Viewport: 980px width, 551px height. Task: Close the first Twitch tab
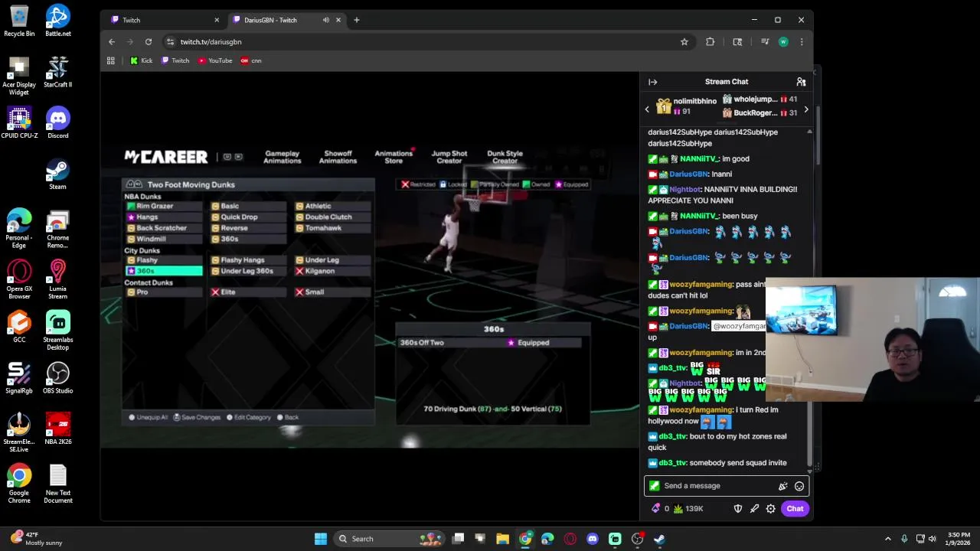coord(217,20)
